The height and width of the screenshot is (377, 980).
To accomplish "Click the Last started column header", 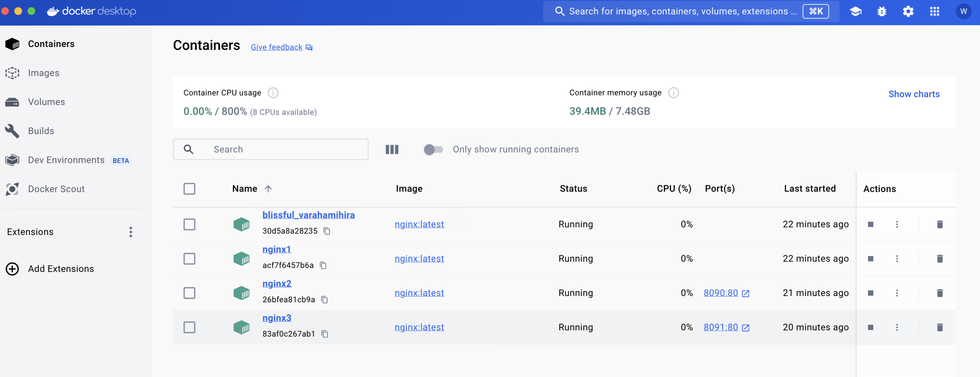I will tap(810, 188).
